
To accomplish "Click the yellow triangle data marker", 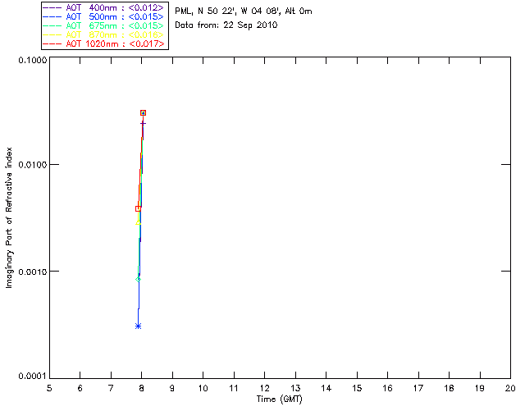I will (138, 222).
